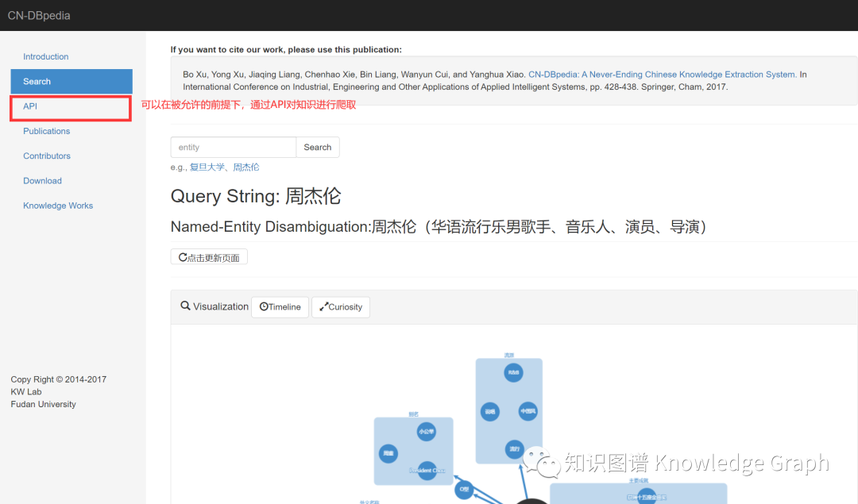The height and width of the screenshot is (504, 858).
Task: Click the 复旦大学 example link
Action: (x=207, y=167)
